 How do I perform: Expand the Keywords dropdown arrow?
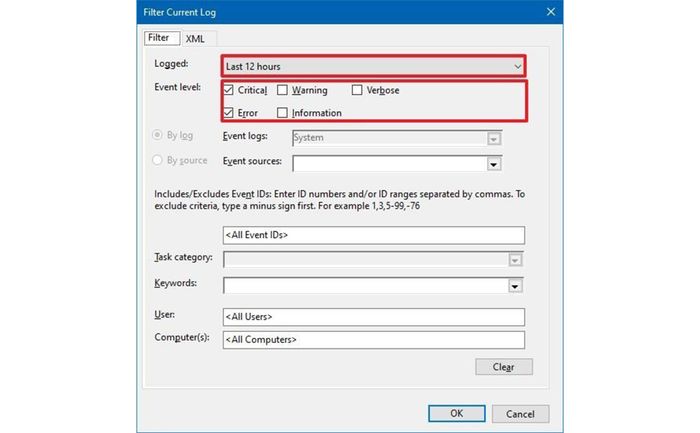click(515, 286)
